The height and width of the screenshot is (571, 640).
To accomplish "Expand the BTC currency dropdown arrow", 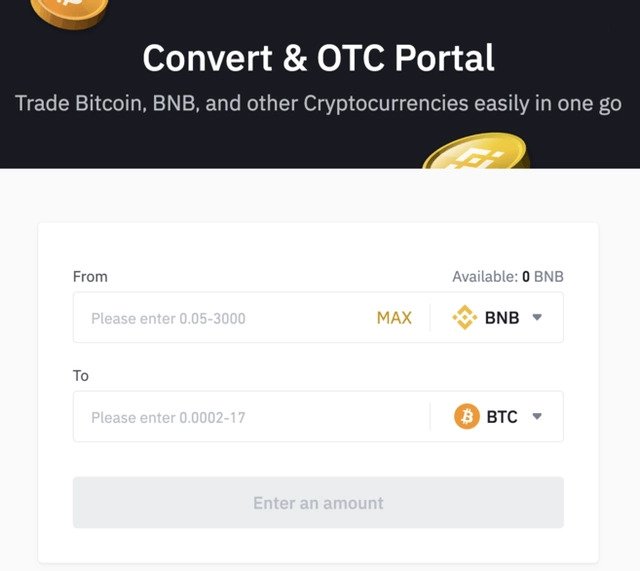I will (x=537, y=416).
